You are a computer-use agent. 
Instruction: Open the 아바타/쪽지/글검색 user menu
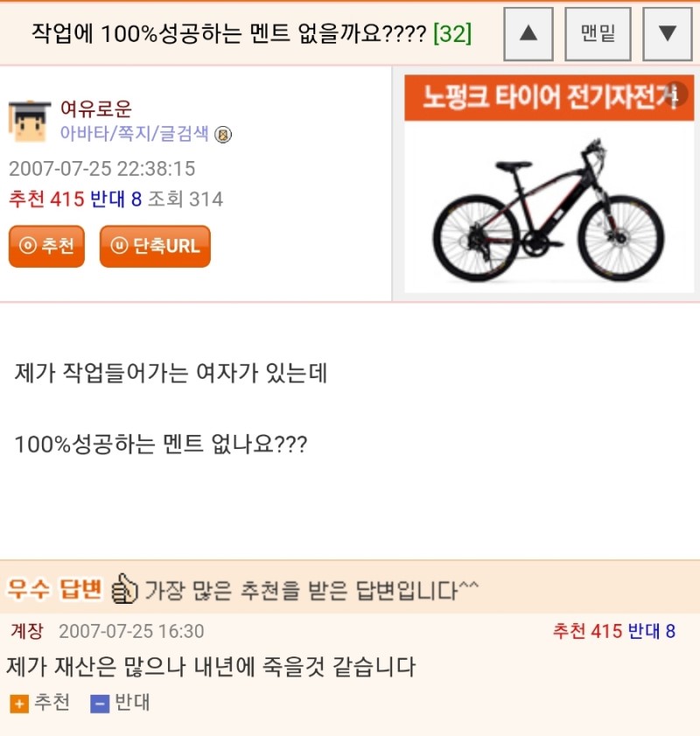(134, 134)
